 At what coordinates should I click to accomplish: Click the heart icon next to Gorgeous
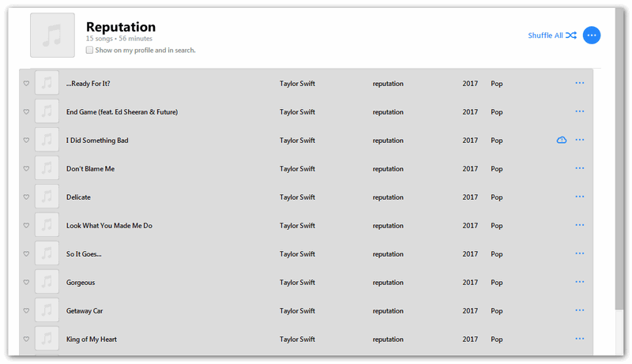pos(26,282)
